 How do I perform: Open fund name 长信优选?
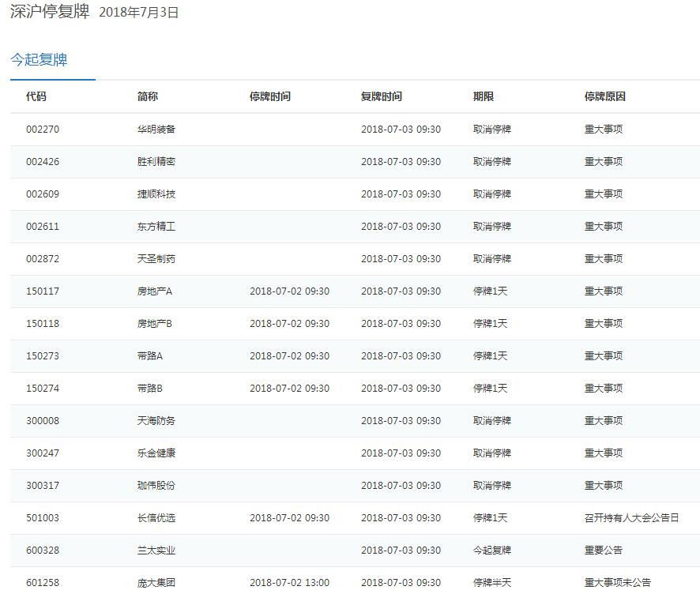click(x=156, y=518)
